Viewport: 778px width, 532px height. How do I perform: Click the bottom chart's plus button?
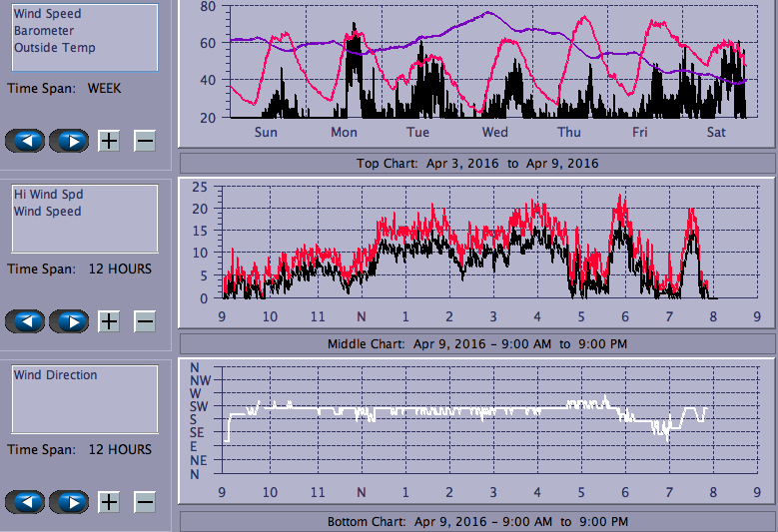tap(109, 502)
